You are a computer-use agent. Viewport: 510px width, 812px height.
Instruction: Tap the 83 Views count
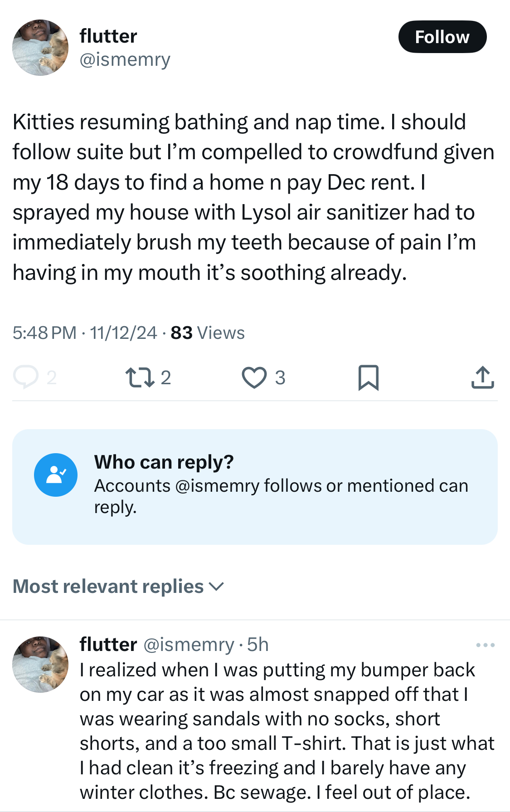tap(208, 333)
